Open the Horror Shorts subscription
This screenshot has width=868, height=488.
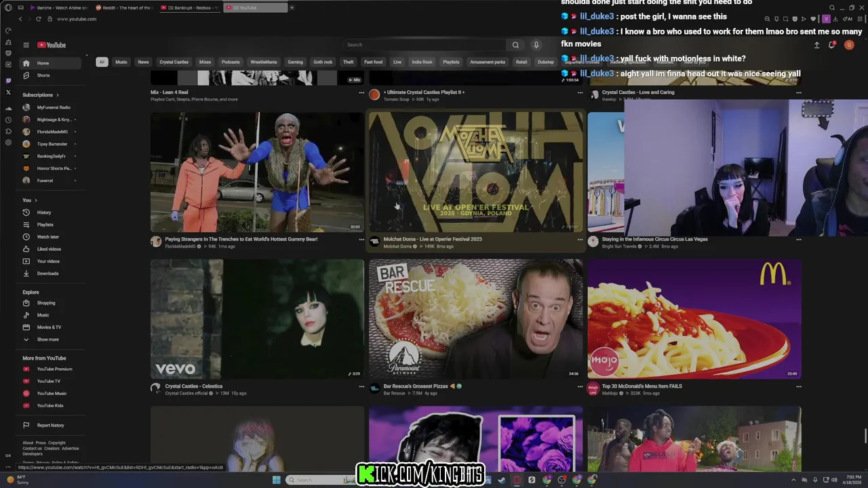pyautogui.click(x=51, y=168)
